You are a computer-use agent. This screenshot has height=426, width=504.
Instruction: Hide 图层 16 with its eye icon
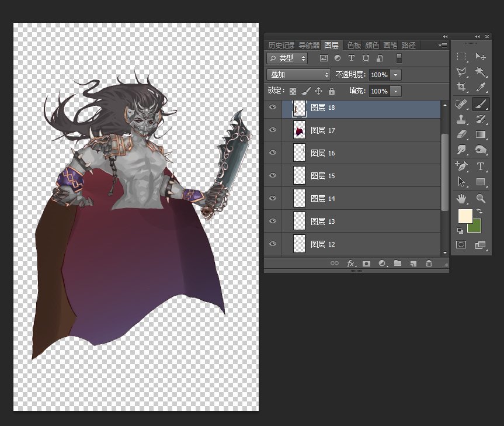pos(273,153)
